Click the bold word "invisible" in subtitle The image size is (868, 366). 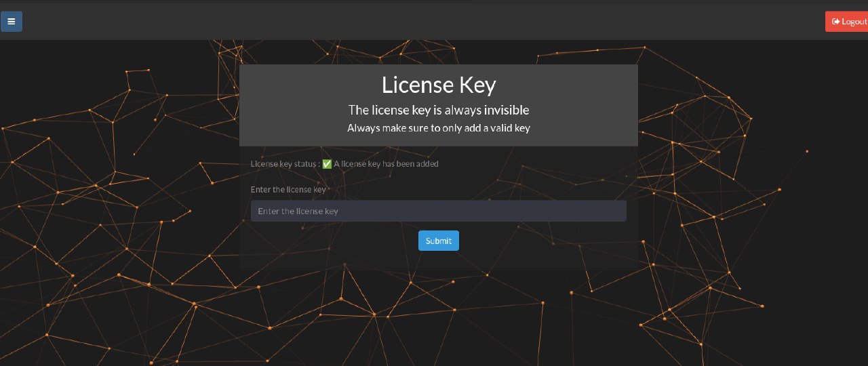point(507,110)
